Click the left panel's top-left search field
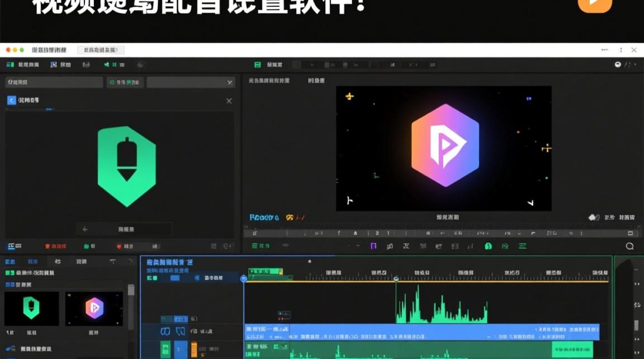644x359 pixels. 54,82
